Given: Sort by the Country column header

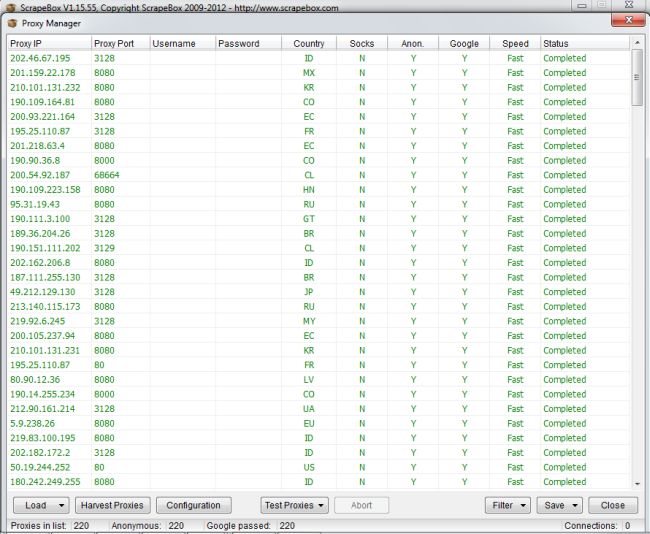Looking at the screenshot, I should [309, 44].
